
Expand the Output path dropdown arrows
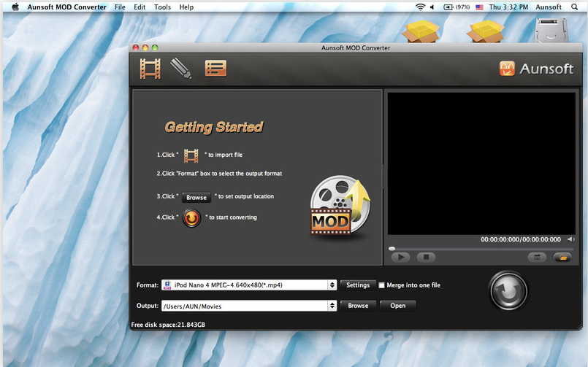click(332, 306)
